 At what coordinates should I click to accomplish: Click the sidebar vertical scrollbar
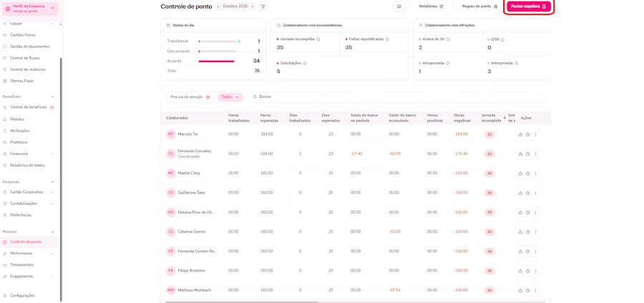[x=62, y=179]
